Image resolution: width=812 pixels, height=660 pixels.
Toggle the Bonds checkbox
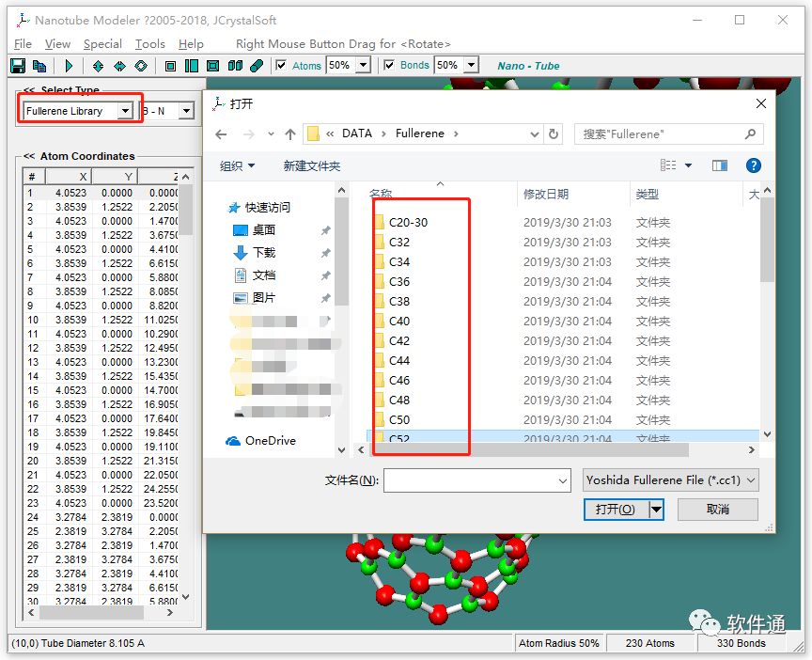click(389, 65)
